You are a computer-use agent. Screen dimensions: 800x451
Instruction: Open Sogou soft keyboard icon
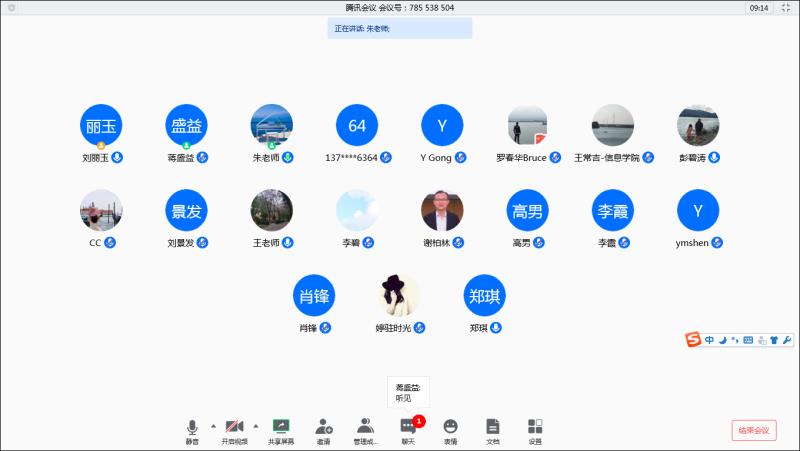747,341
